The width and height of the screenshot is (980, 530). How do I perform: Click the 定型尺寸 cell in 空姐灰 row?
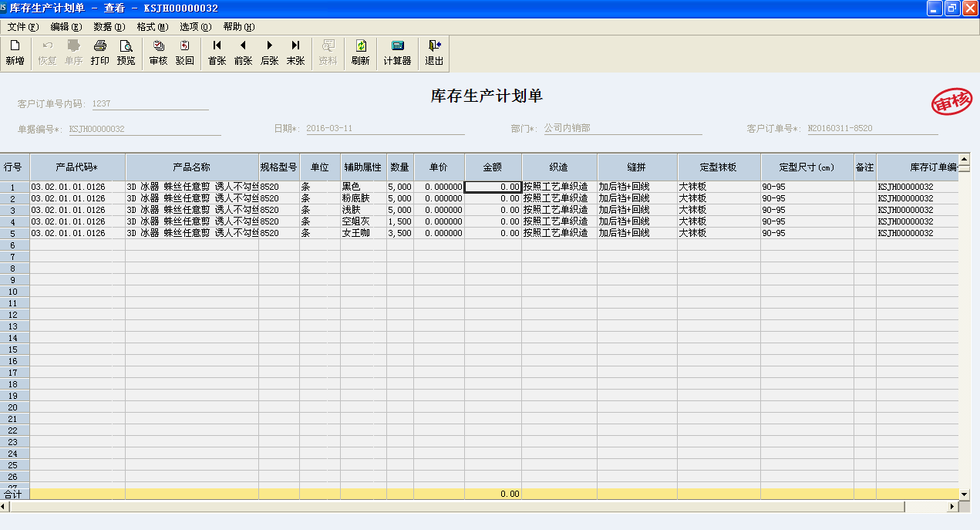tap(807, 221)
